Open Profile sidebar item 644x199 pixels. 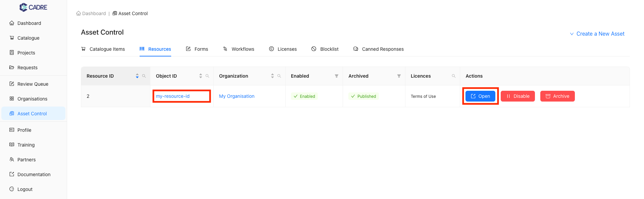pyautogui.click(x=33, y=130)
